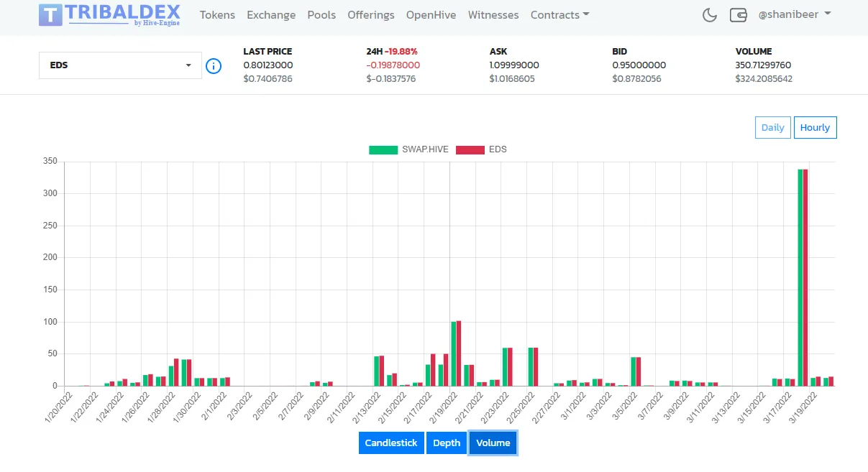Expand the Contracts menu
868x472 pixels.
coord(559,14)
